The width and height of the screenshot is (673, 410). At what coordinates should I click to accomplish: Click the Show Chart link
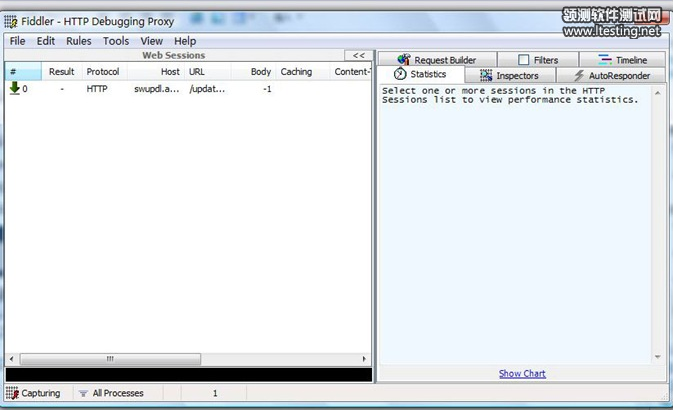[x=522, y=373]
